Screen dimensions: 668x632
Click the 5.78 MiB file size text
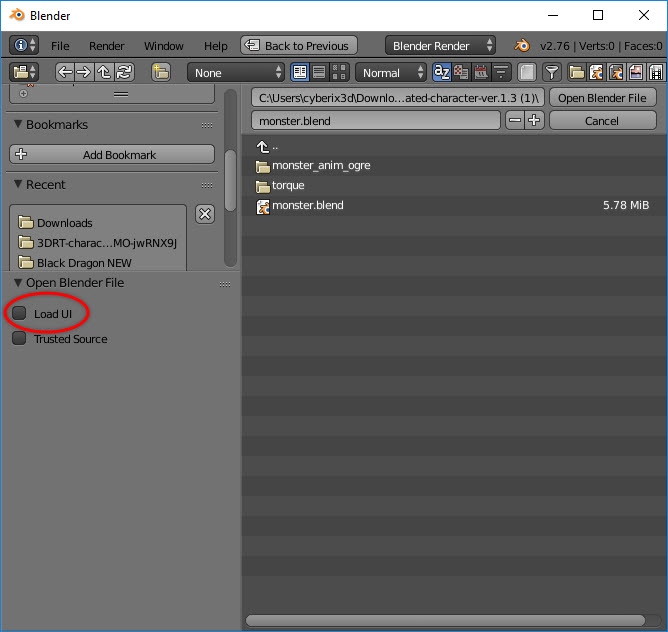pyautogui.click(x=626, y=205)
